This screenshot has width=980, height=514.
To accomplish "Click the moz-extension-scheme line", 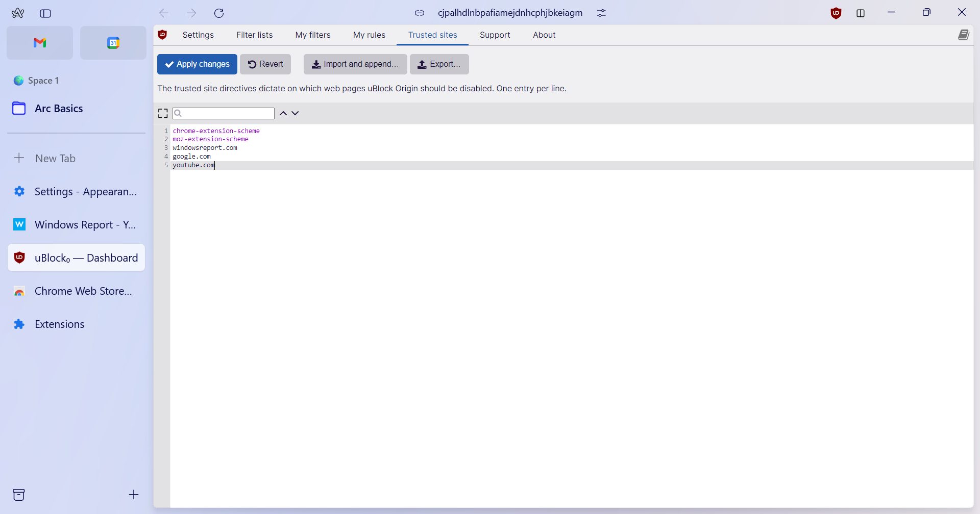I will pos(210,139).
